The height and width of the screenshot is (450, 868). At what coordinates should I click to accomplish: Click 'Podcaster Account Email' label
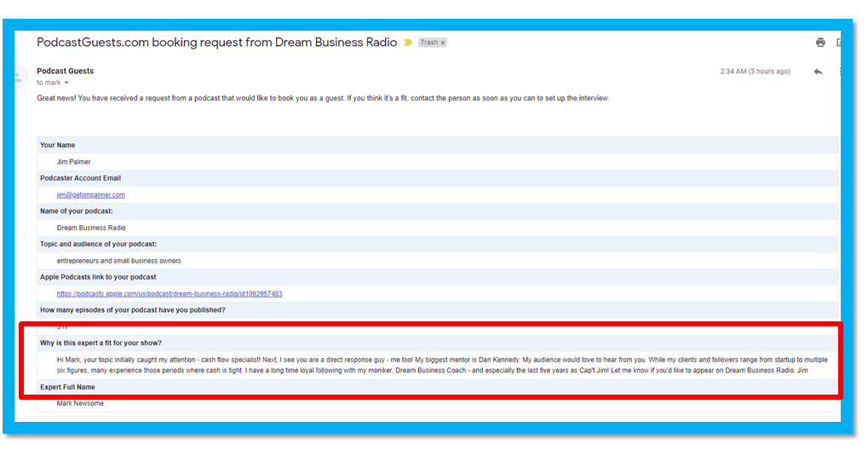pos(80,178)
